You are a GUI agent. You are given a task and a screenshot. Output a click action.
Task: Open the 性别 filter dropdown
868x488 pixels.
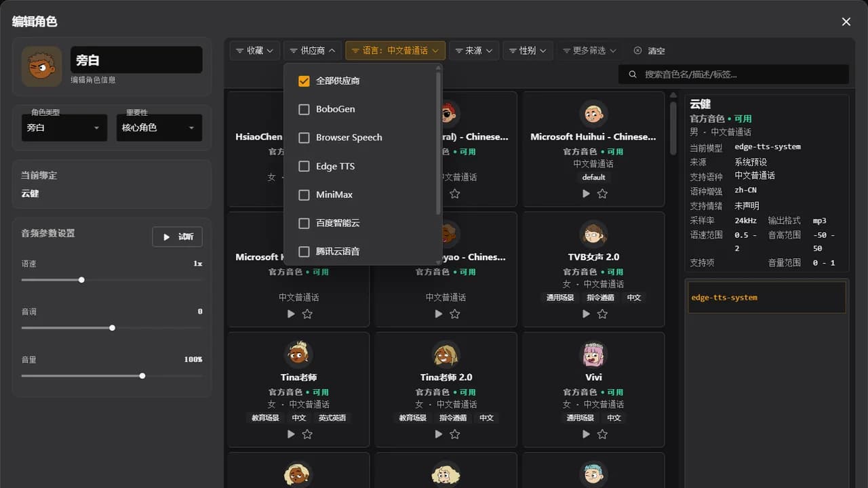click(x=528, y=51)
